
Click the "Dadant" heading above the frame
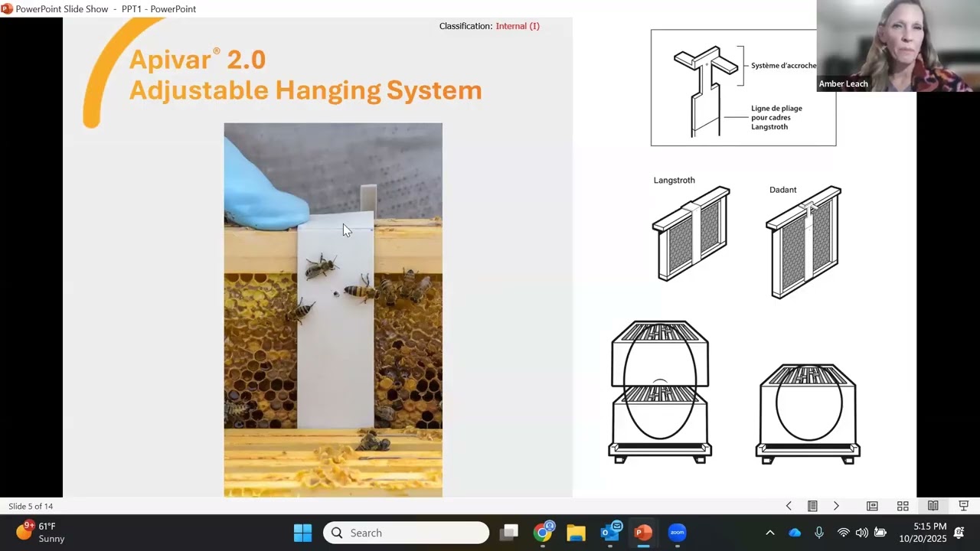click(783, 190)
